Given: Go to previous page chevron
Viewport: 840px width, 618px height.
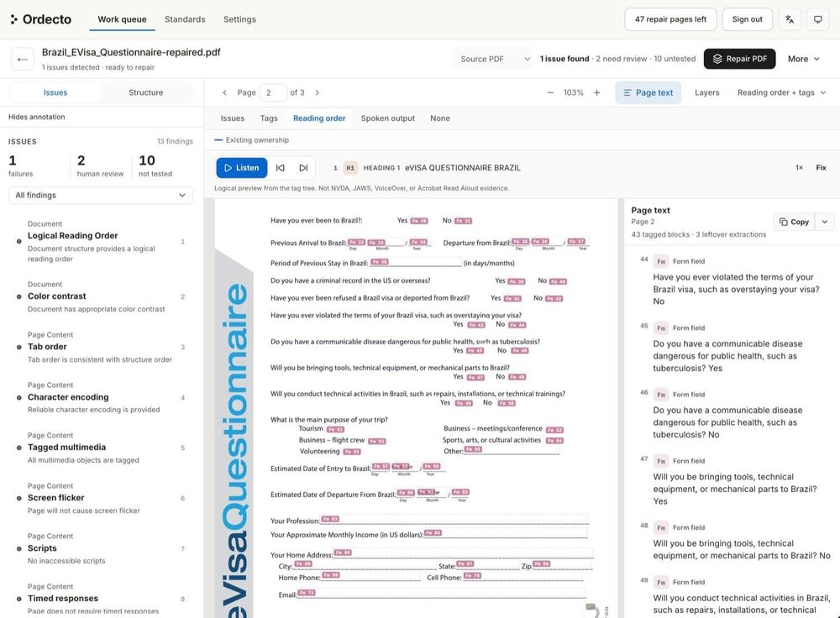Looking at the screenshot, I should click(x=224, y=92).
